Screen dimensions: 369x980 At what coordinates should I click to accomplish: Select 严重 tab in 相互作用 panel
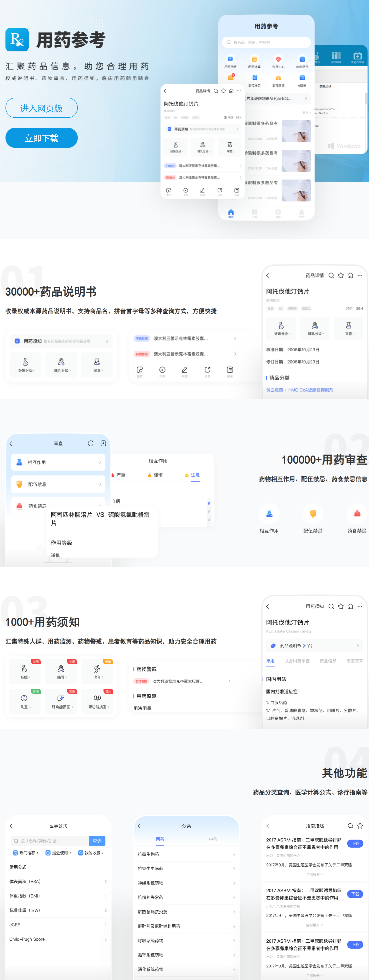click(118, 475)
